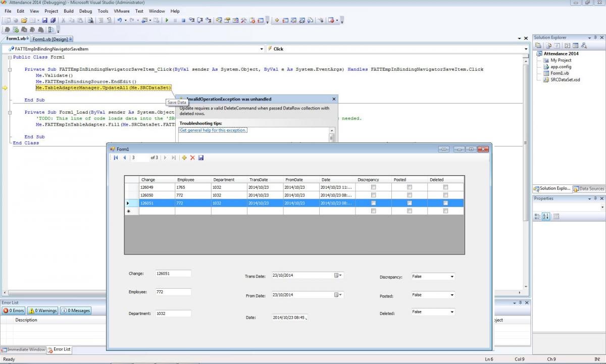Screen dimensions: 606x364
Task: Toggle Deleted checkbox for row 126051
Action: click(x=445, y=203)
